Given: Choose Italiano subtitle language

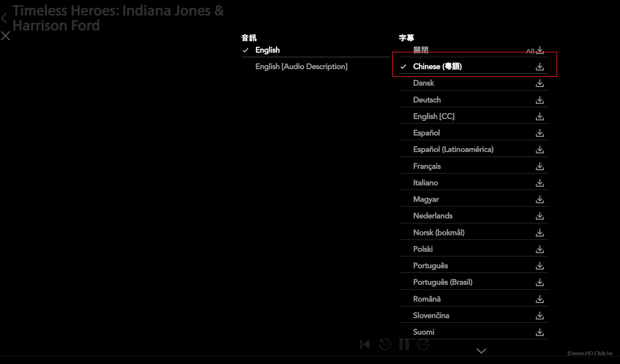Looking at the screenshot, I should click(425, 183).
